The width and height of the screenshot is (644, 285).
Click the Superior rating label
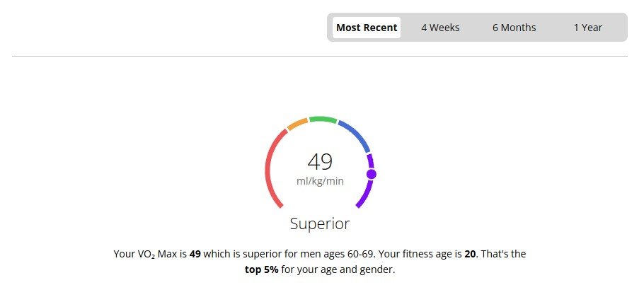coord(320,223)
